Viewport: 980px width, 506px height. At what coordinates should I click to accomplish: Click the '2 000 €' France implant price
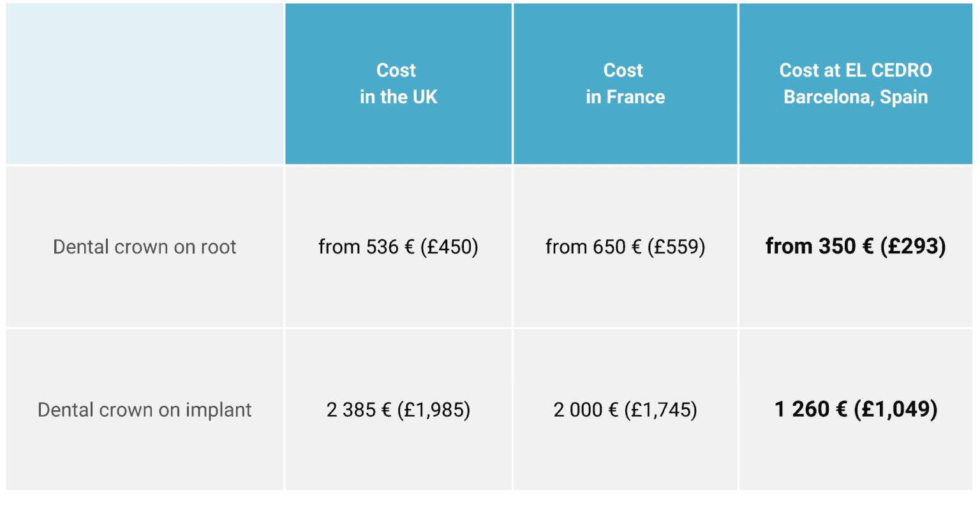point(586,410)
